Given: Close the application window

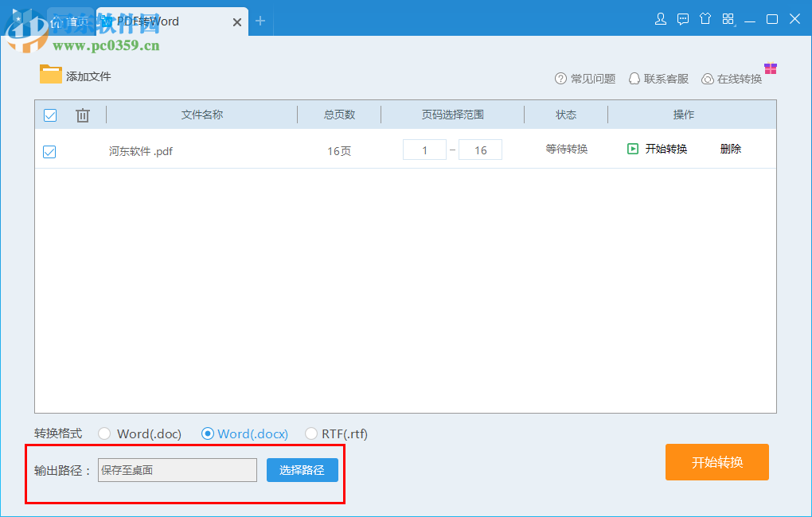Looking at the screenshot, I should [795, 19].
